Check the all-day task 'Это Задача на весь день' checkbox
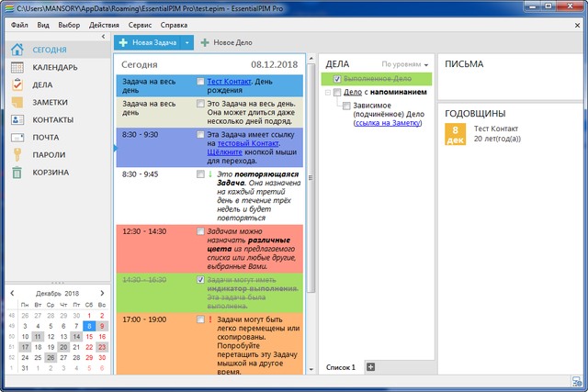This screenshot has height=392, width=588. tap(200, 104)
